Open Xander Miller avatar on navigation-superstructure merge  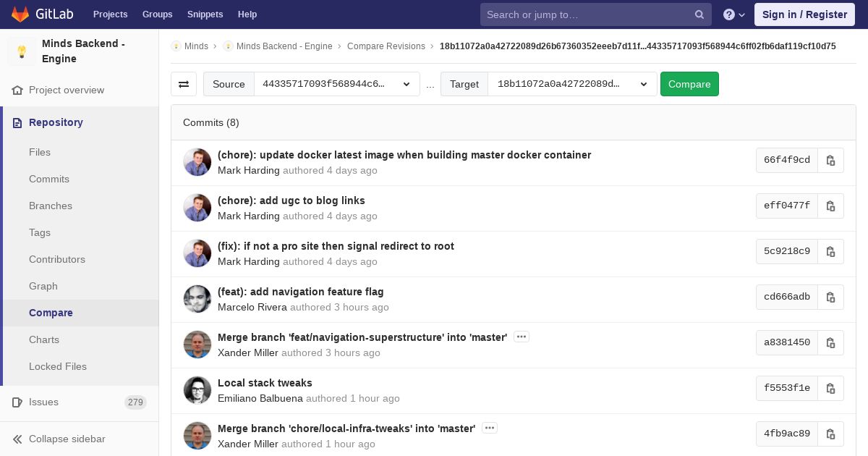click(x=197, y=345)
